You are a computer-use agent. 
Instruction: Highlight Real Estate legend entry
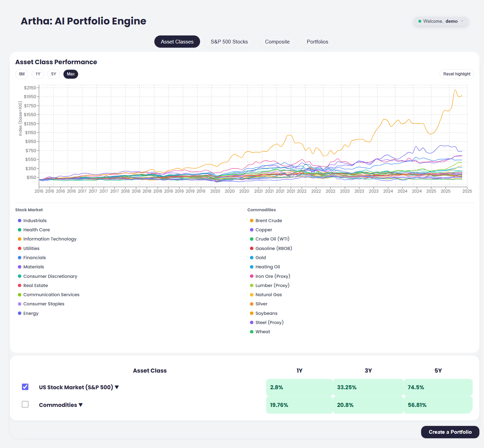[x=33, y=286]
